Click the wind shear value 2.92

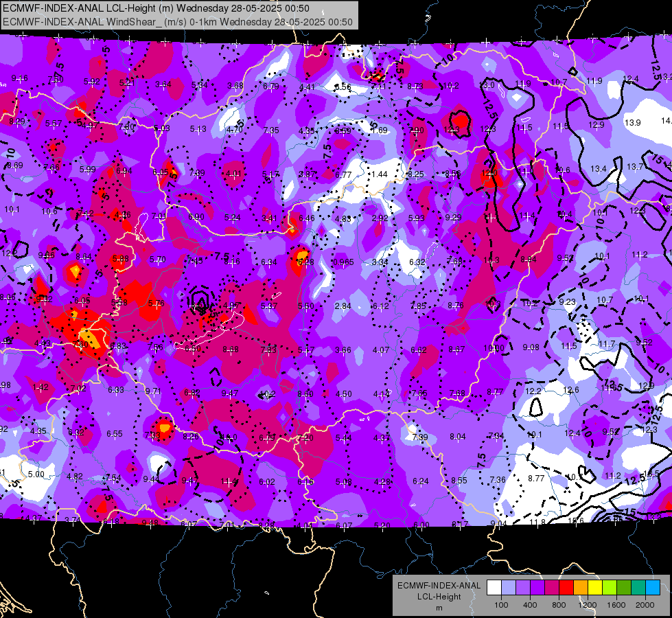pos(380,218)
